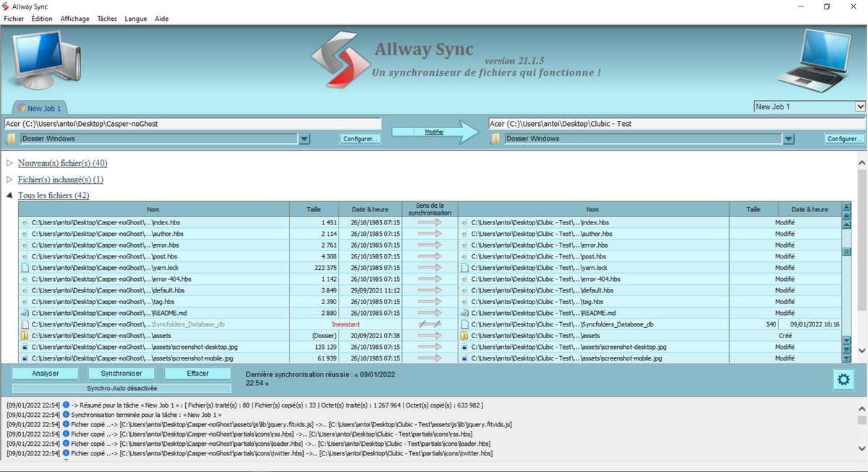Open the Langue menu
The height and width of the screenshot is (472, 868).
(135, 19)
